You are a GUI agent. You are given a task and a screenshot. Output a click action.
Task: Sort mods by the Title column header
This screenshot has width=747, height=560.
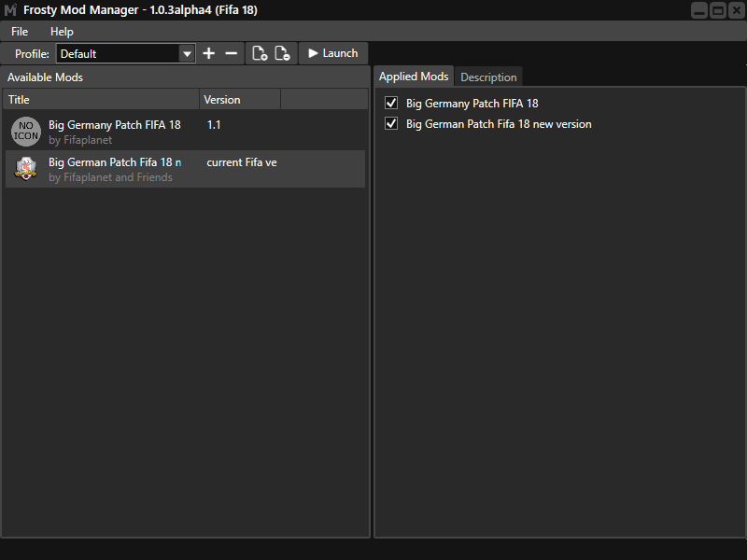tap(101, 100)
